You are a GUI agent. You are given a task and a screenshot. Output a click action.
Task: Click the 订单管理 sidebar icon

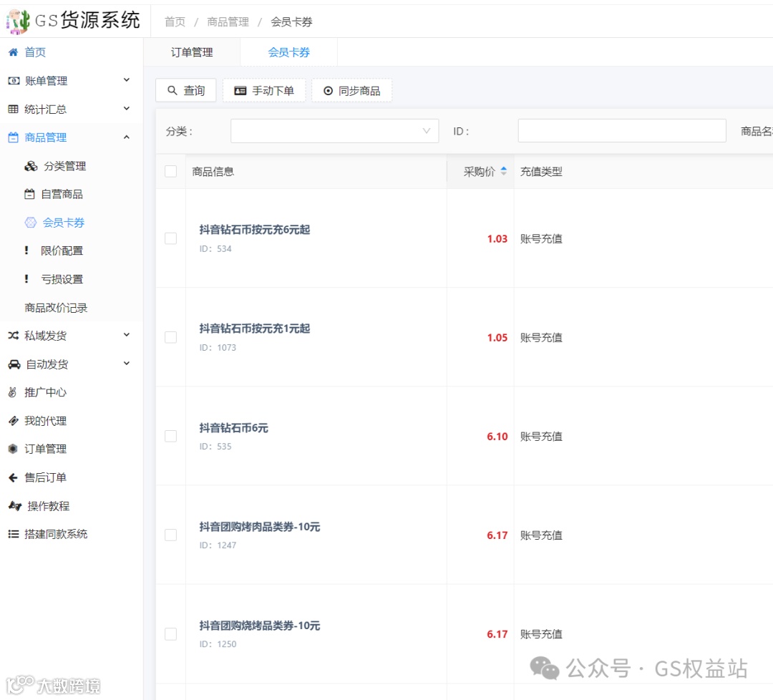click(x=14, y=449)
